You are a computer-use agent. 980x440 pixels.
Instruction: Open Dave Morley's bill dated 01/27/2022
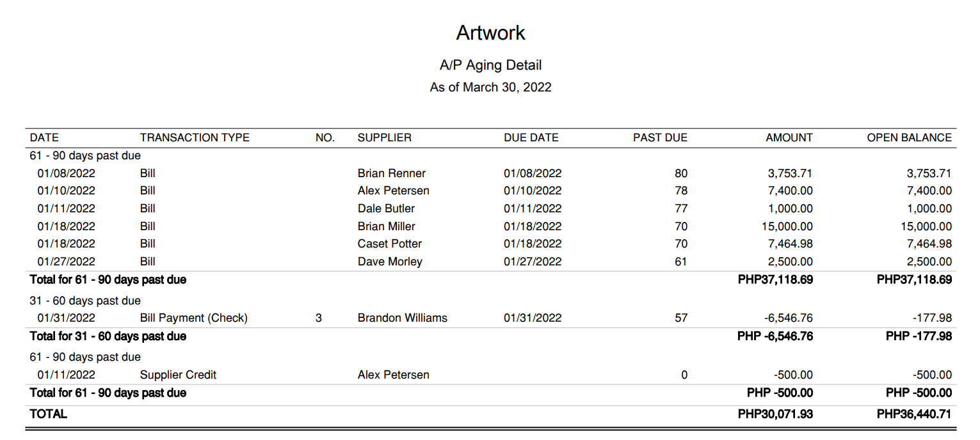coord(66,262)
